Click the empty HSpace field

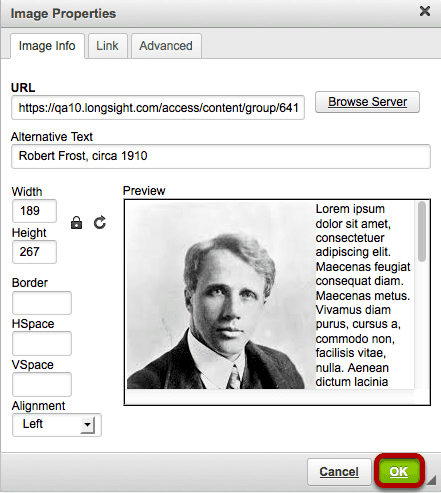[42, 343]
